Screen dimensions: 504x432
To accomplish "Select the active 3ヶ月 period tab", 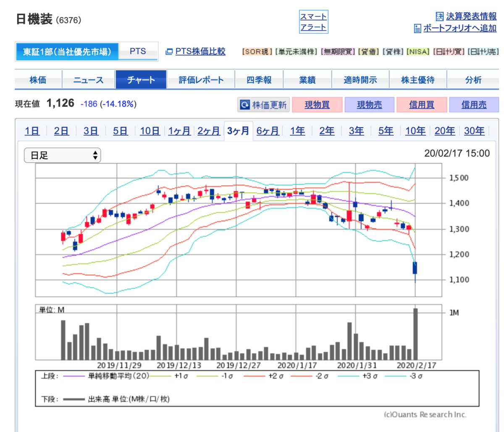I will (x=238, y=131).
